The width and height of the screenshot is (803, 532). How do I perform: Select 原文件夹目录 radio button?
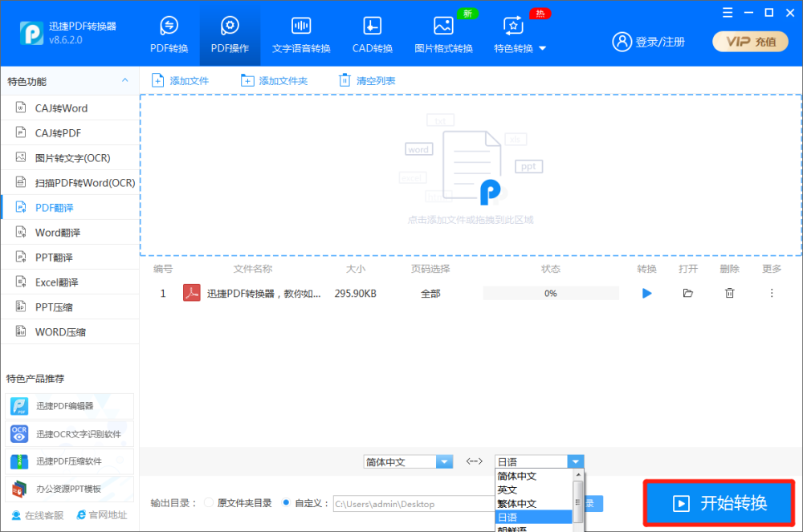tap(209, 503)
